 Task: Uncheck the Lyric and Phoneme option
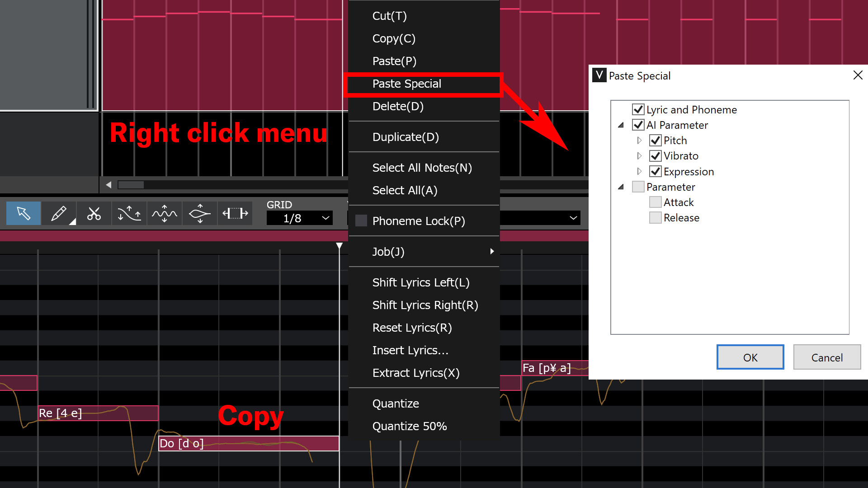pyautogui.click(x=638, y=109)
